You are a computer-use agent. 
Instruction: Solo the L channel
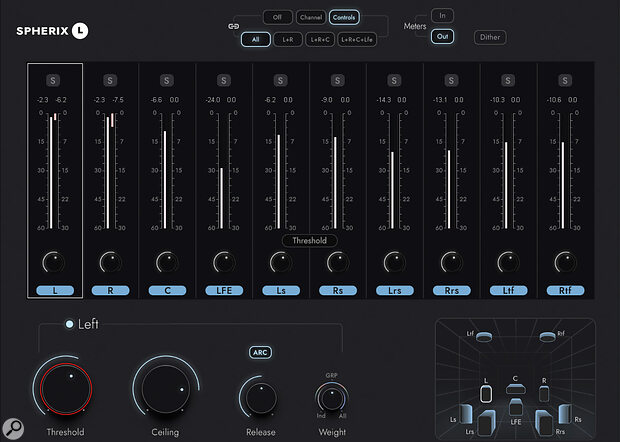tap(53, 81)
